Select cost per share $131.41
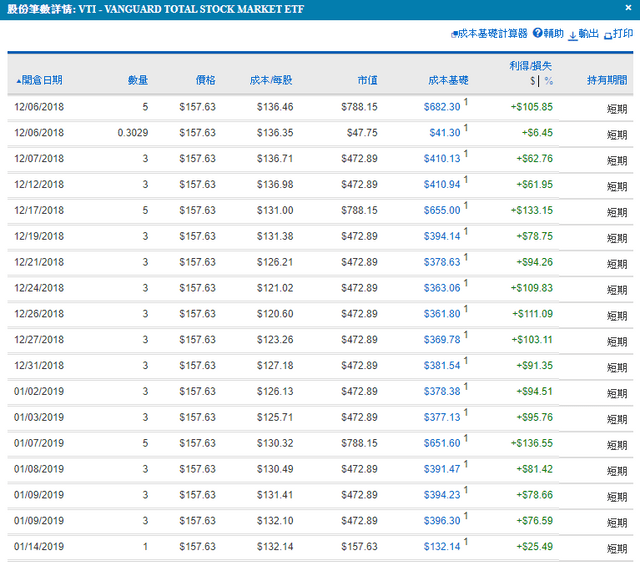Image resolution: width=640 pixels, height=562 pixels. tap(275, 495)
